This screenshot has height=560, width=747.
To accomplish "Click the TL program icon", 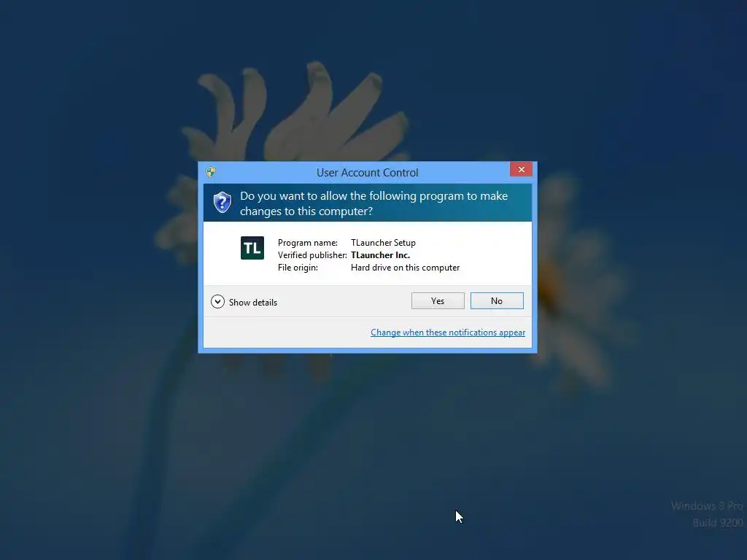I will tap(252, 248).
